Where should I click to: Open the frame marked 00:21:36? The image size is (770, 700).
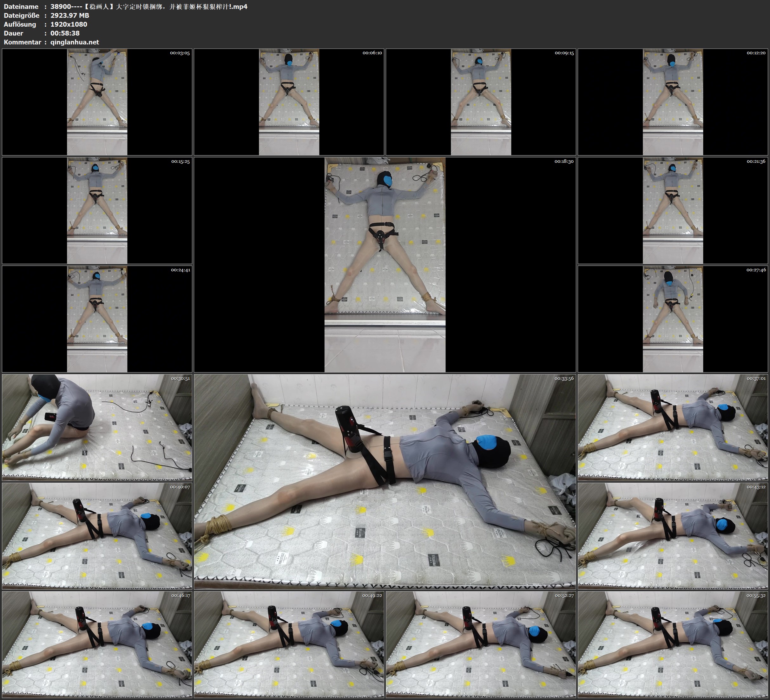coord(673,210)
